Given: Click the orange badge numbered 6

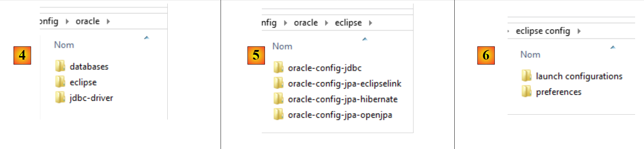Looking at the screenshot, I should tap(486, 55).
